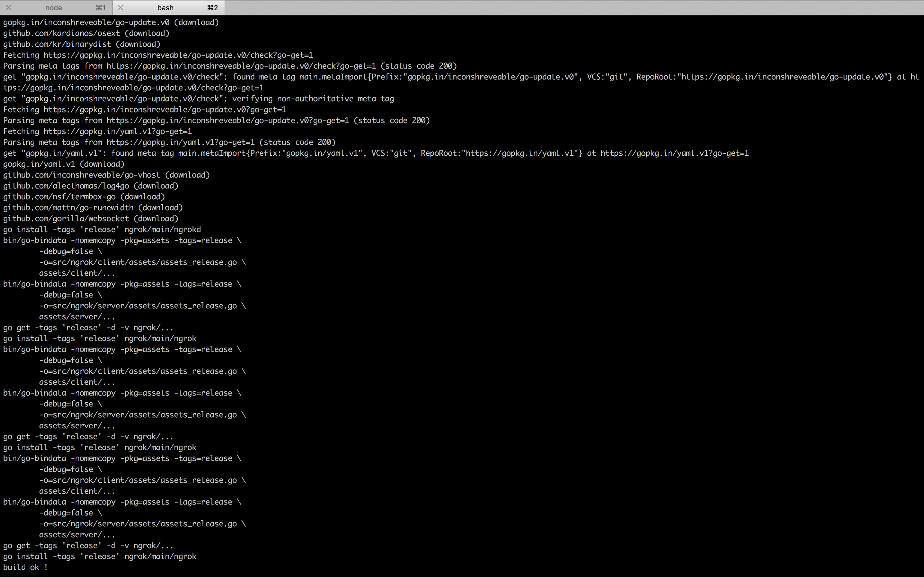
Task: Close the node tab
Action: coord(8,8)
